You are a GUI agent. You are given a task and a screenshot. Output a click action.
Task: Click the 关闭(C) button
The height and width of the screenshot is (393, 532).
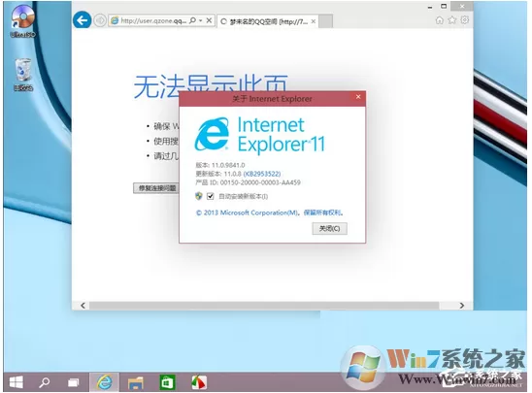point(329,228)
